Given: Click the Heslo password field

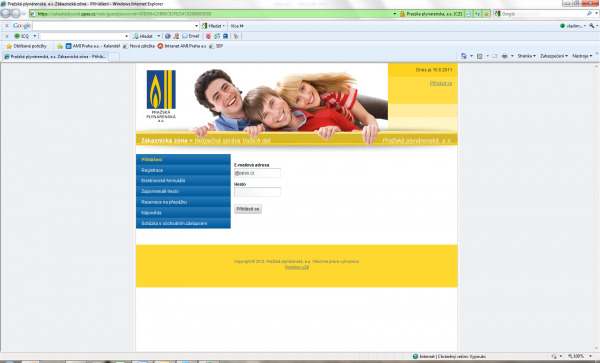Looking at the screenshot, I should point(258,192).
